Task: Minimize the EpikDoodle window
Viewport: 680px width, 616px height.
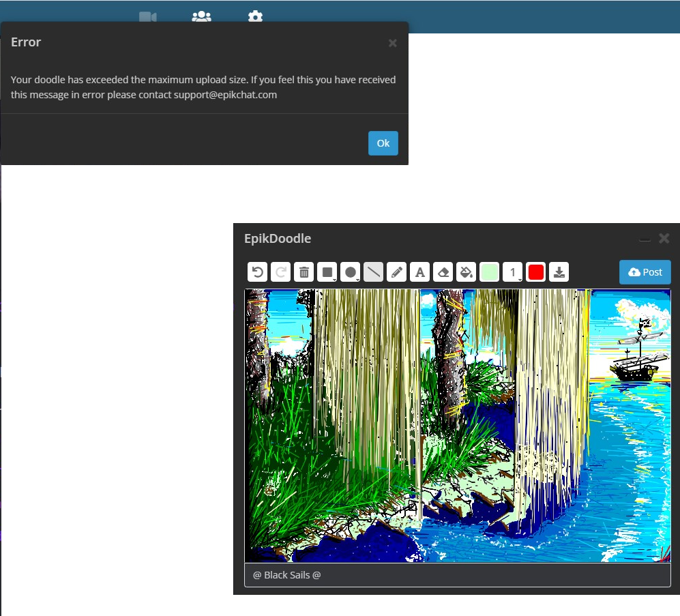Action: coord(645,239)
